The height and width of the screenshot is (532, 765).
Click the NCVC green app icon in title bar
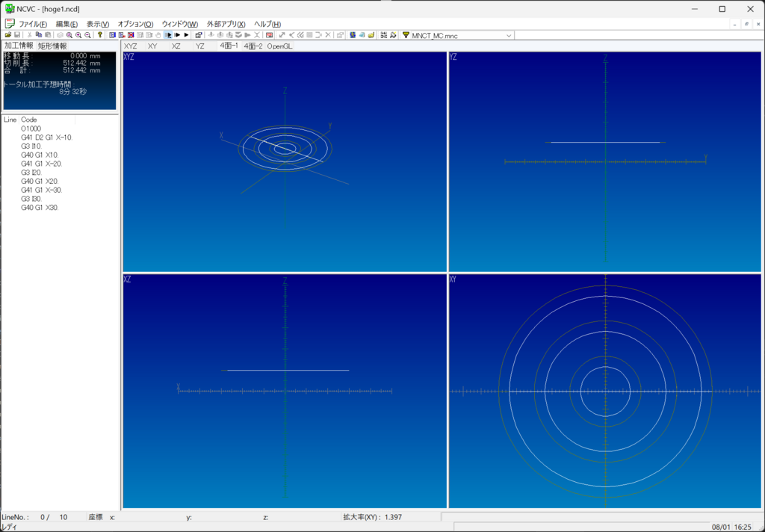10,9
